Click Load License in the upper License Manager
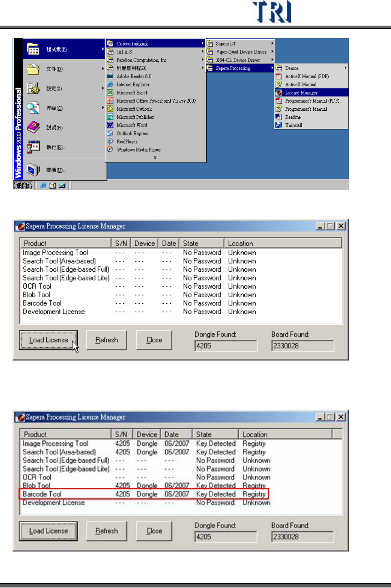 tap(49, 340)
